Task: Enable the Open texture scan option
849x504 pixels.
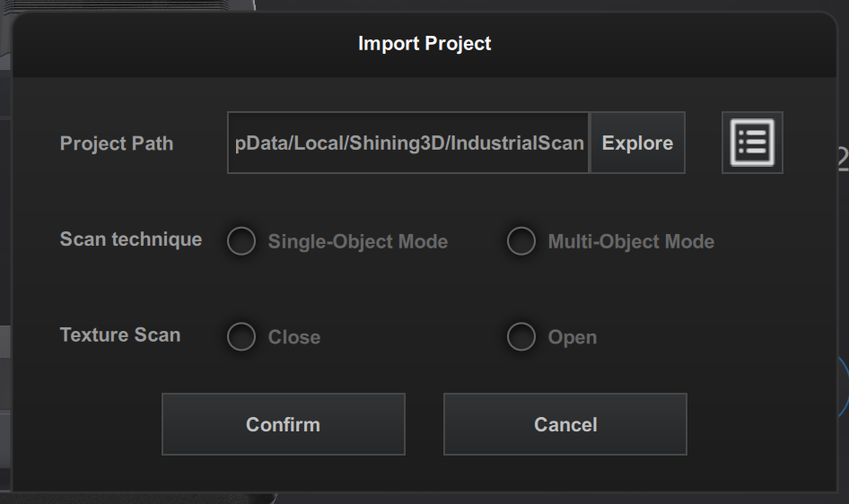Action: (521, 337)
